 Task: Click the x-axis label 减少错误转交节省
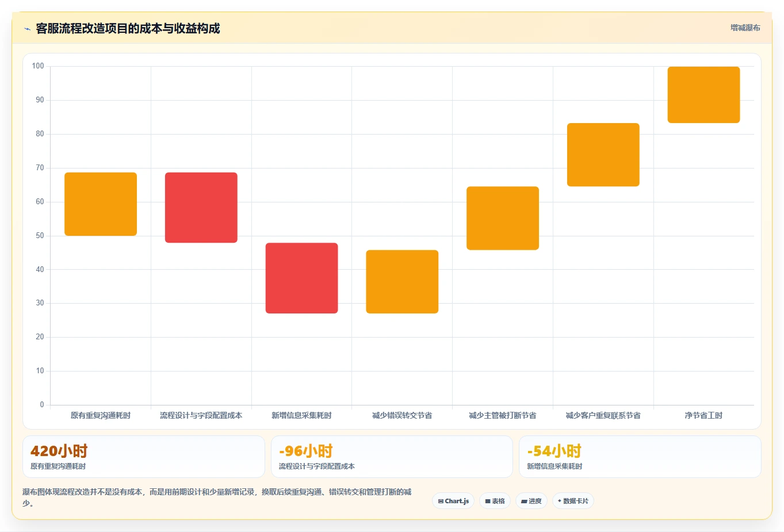[x=402, y=415]
